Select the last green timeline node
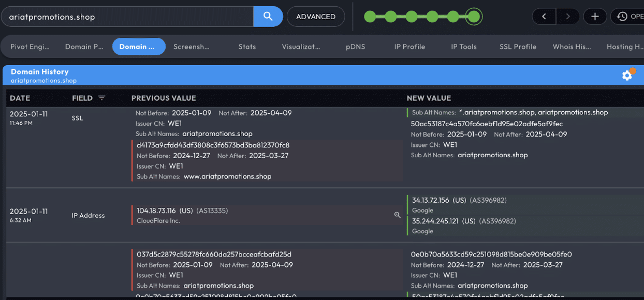Viewport: 644px width, 300px height. tap(474, 17)
